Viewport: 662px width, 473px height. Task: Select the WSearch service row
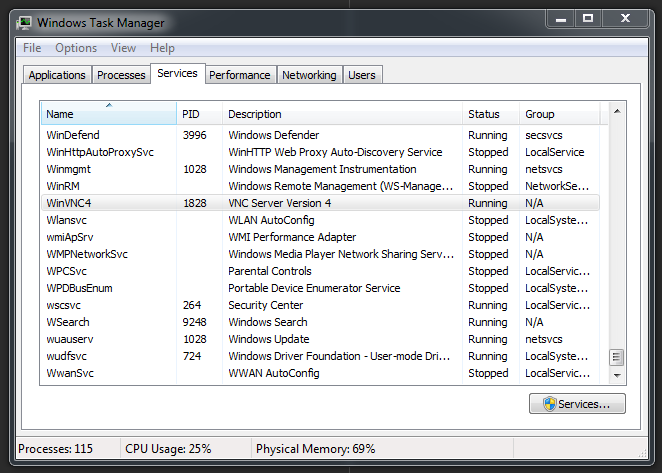tap(320, 322)
